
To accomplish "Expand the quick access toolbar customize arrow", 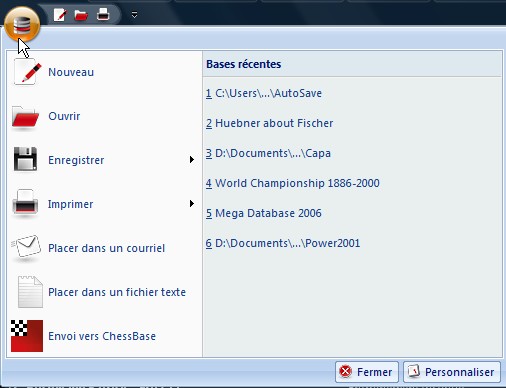I will tap(134, 15).
